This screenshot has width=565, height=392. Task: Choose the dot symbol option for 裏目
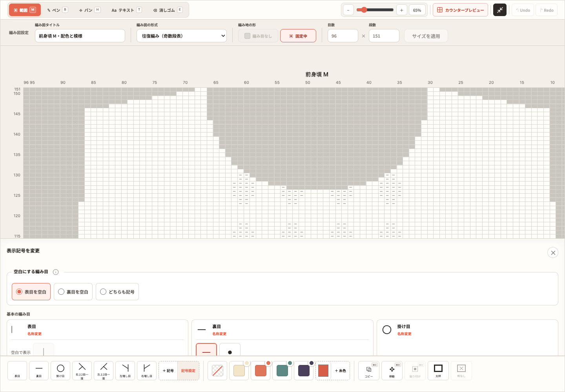pos(230,350)
